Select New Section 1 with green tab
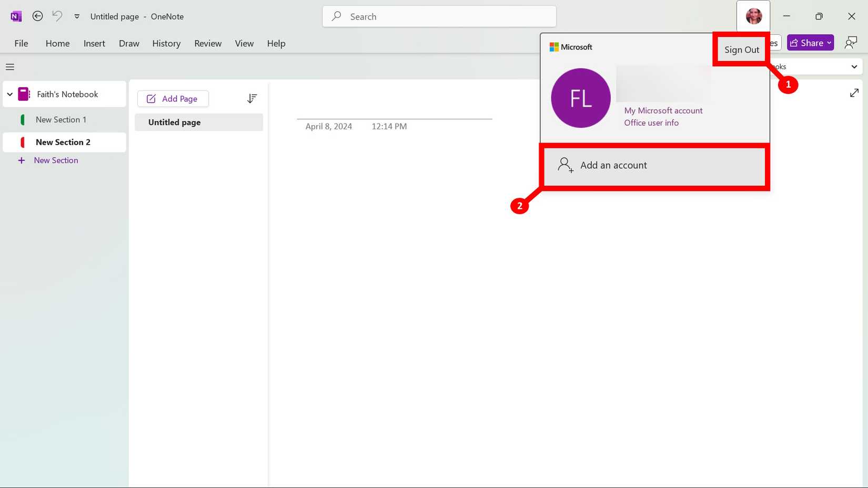Screen dimensions: 868x488 tap(61, 120)
